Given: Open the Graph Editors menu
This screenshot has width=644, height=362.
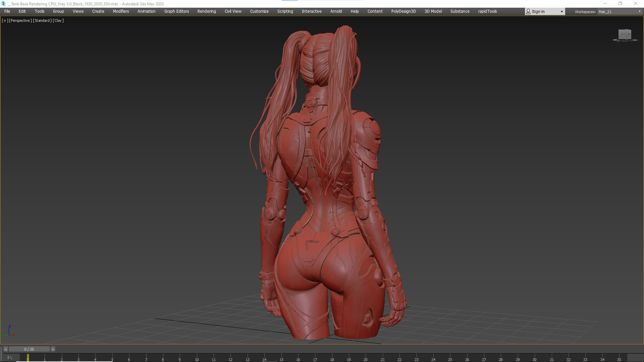Looking at the screenshot, I should [176, 11].
